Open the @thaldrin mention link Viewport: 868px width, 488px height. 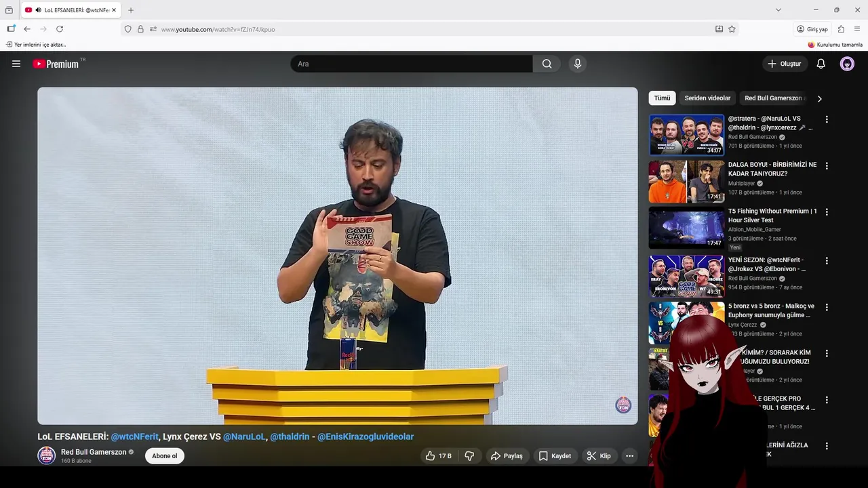pos(290,436)
